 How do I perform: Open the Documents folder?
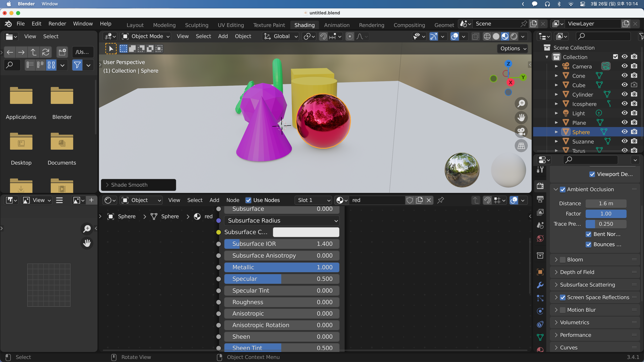(62, 149)
